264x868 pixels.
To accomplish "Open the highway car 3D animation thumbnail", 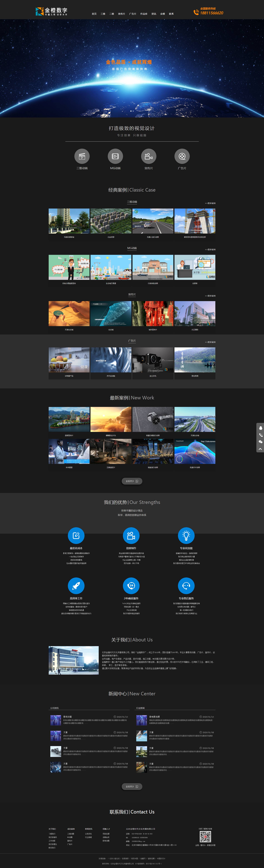I will pos(153,221).
